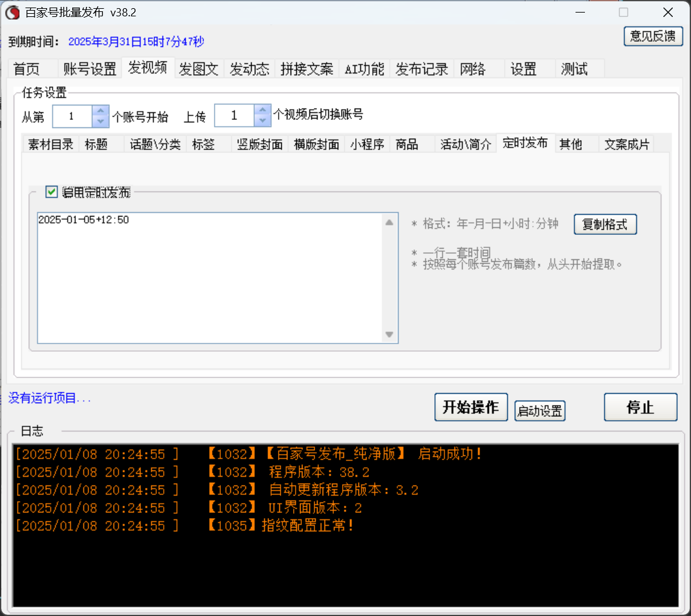The image size is (691, 616).
Task: Switch to the 测试 tab
Action: [579, 69]
